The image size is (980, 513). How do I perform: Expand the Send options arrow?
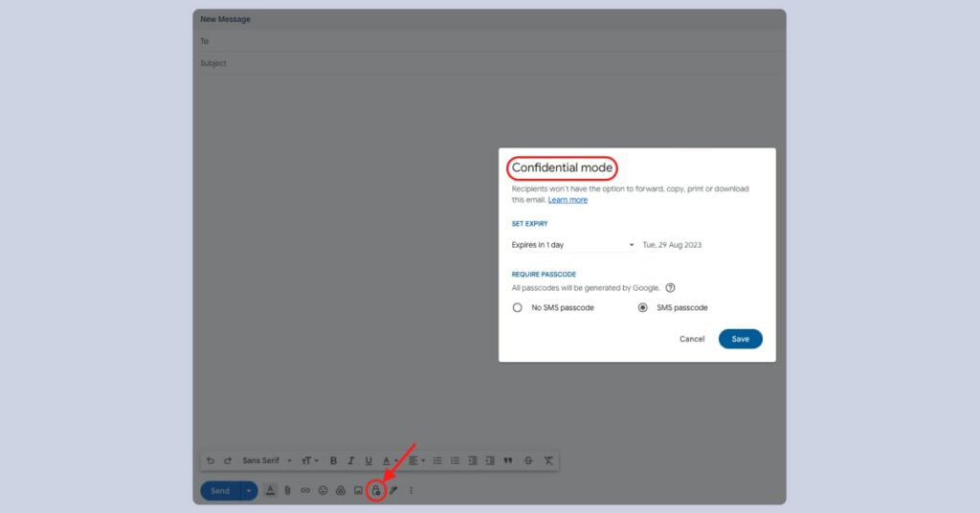249,491
